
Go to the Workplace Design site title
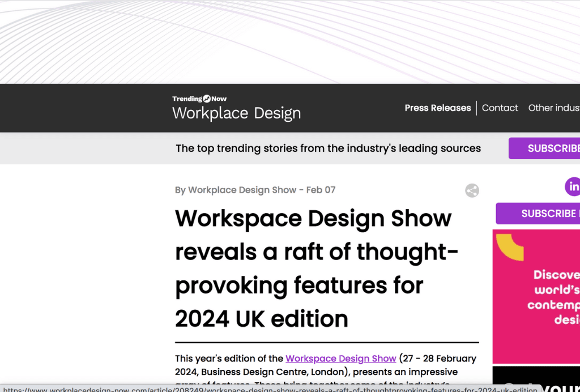(236, 113)
